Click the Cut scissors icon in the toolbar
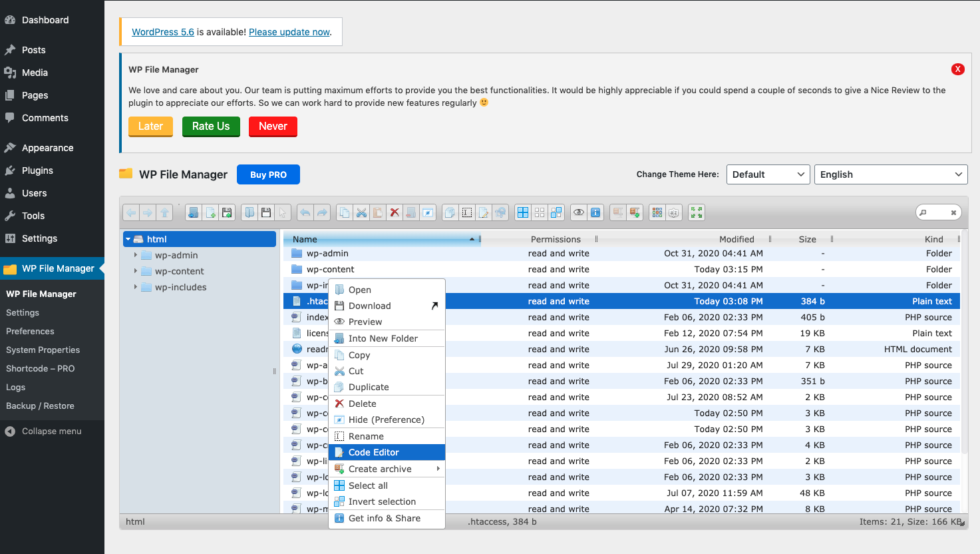This screenshot has width=980, height=554. [x=361, y=212]
